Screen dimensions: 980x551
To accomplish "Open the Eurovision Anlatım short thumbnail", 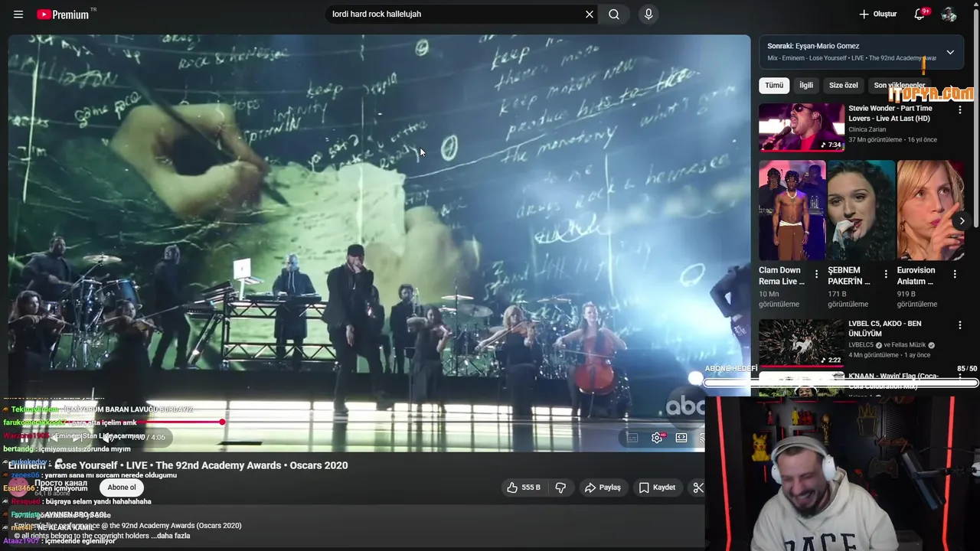I will pos(930,210).
